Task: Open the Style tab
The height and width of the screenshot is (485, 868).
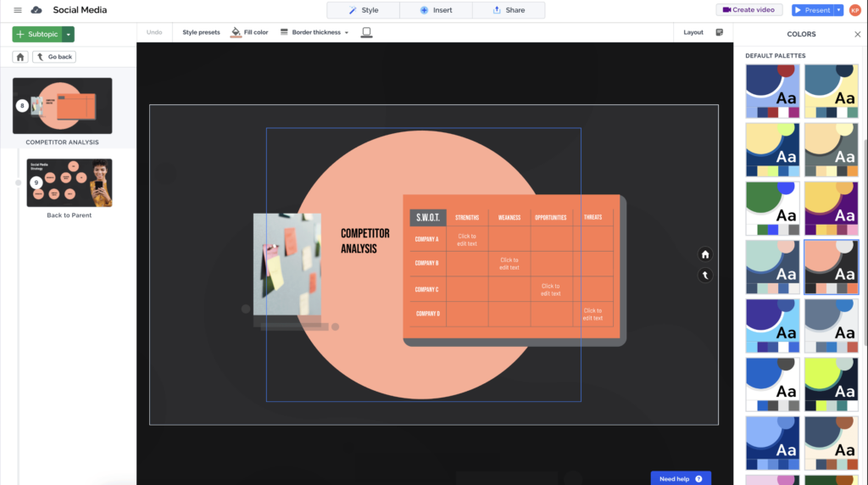Action: point(363,10)
